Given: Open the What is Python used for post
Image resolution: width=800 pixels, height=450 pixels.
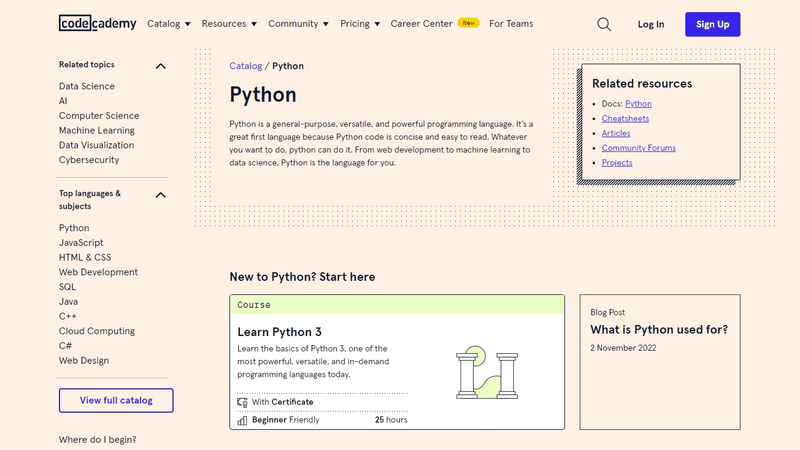Looking at the screenshot, I should (659, 330).
